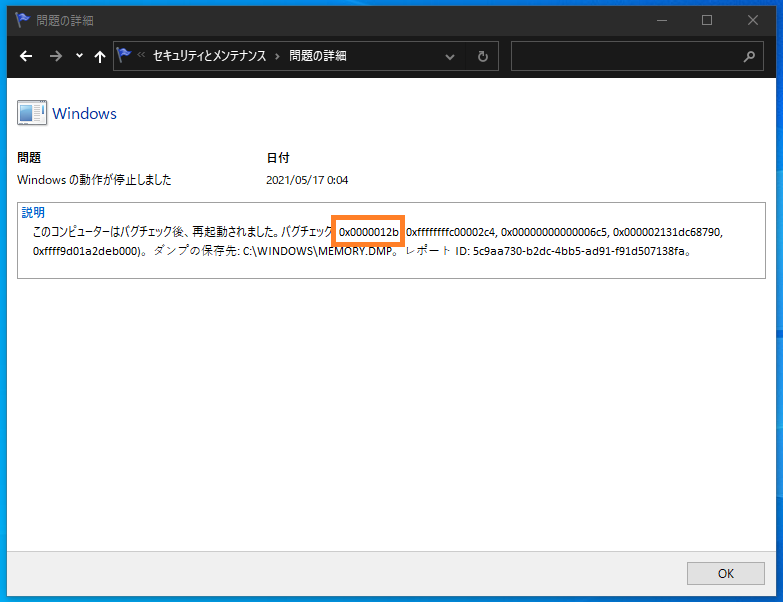This screenshot has height=602, width=783.
Task: Click 問題の詳細 breadcrumb item
Action: tap(318, 56)
